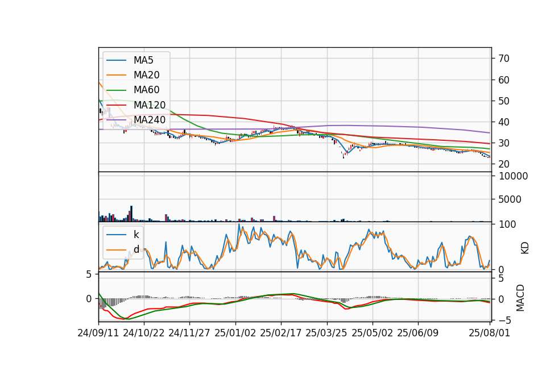Click the MACD right axis value −5
546x392 pixels.
coord(504,320)
